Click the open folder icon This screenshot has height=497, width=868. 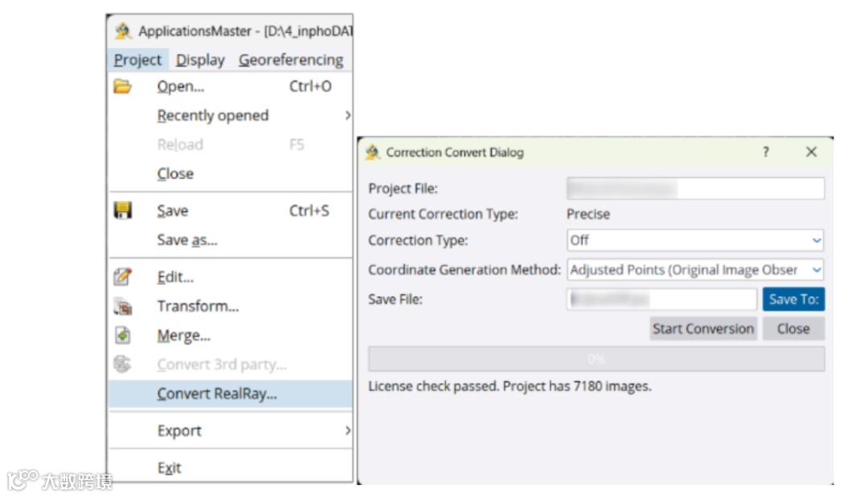tap(122, 86)
